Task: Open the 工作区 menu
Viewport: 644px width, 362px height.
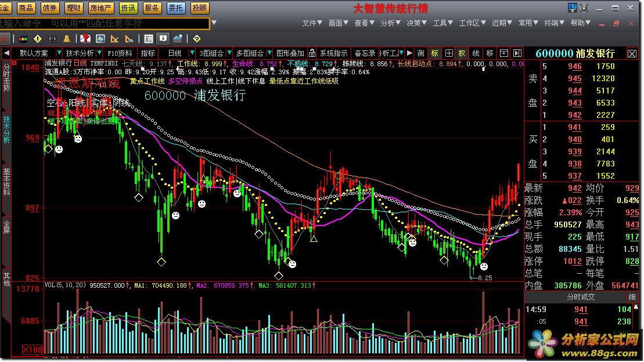Action: [473, 23]
